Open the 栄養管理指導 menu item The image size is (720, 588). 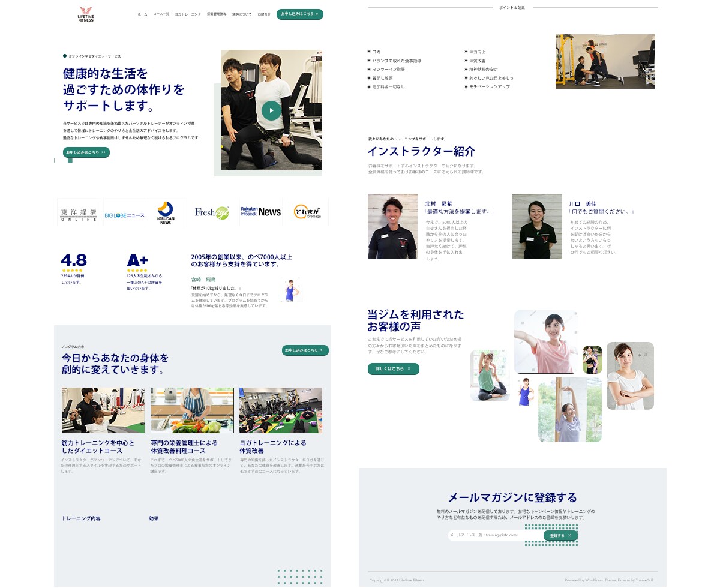click(x=217, y=14)
